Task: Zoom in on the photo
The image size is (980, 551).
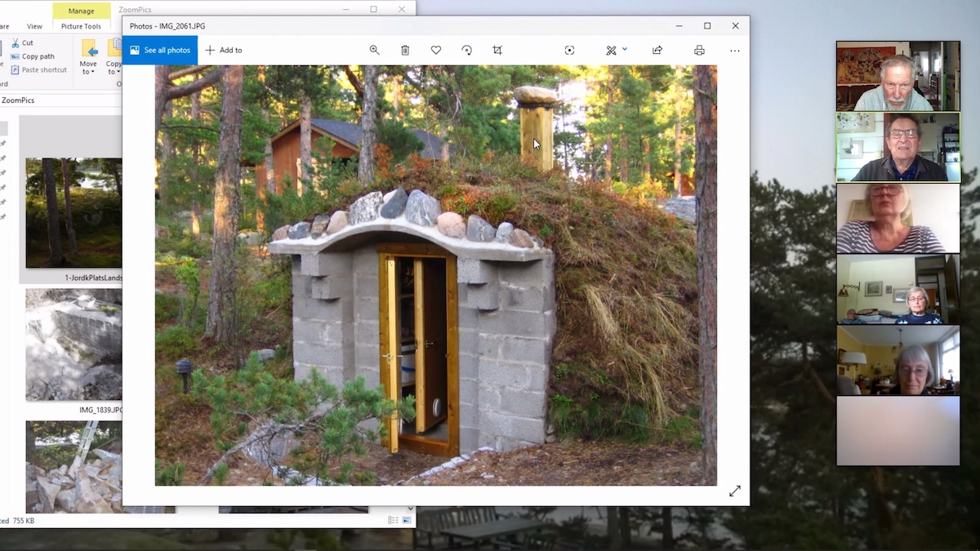Action: click(x=374, y=51)
